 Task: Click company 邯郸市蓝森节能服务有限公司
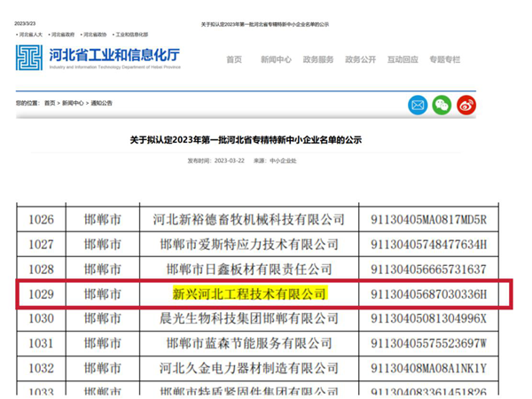point(248,343)
